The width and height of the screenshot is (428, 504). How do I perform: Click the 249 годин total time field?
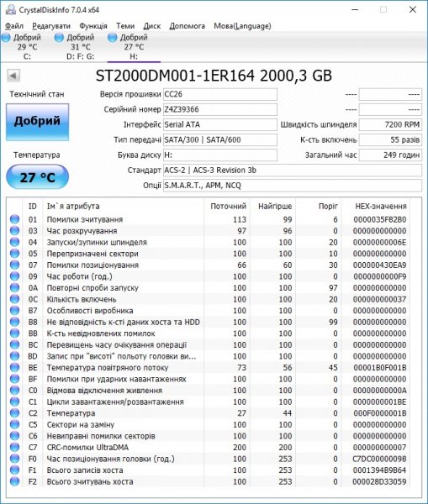[390, 155]
